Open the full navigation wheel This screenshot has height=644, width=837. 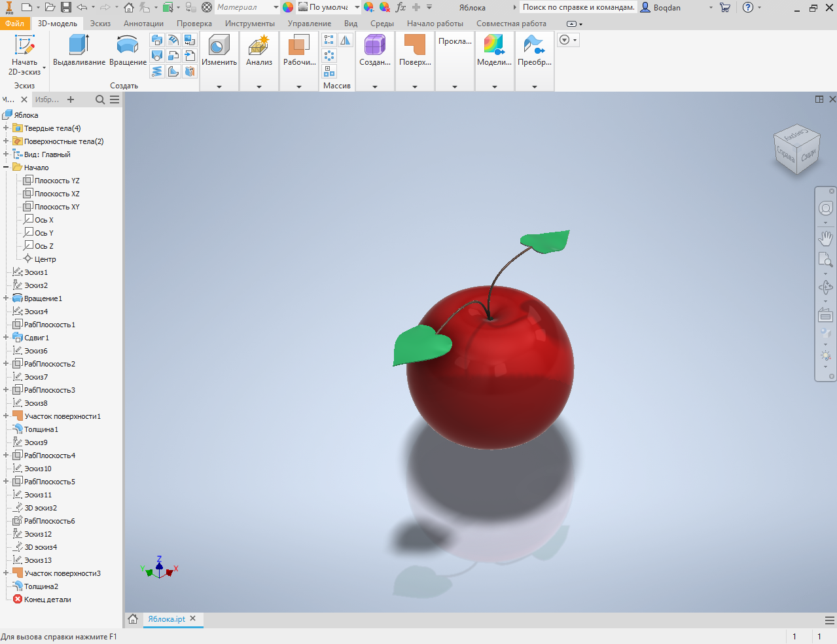[x=826, y=208]
